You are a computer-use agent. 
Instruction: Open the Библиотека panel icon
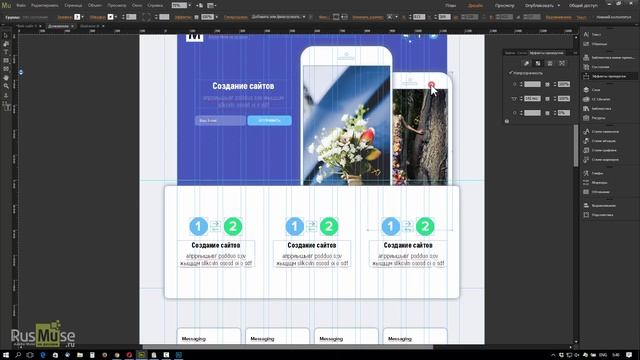(x=586, y=109)
